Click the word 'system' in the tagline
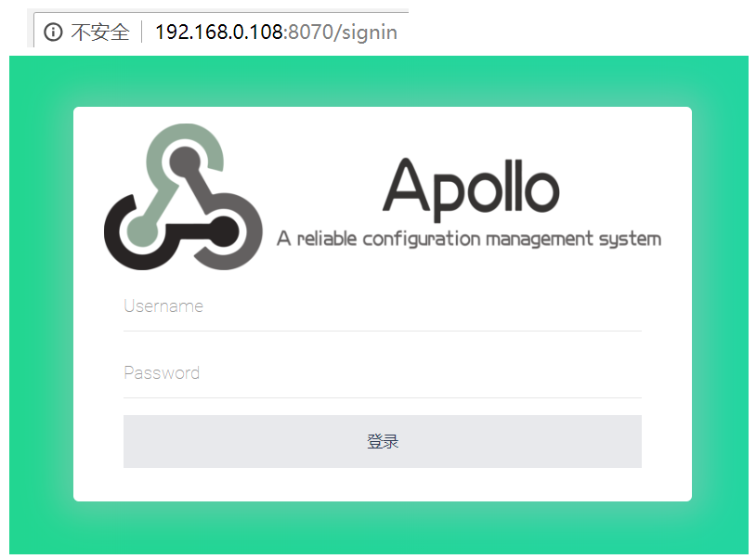 (630, 240)
